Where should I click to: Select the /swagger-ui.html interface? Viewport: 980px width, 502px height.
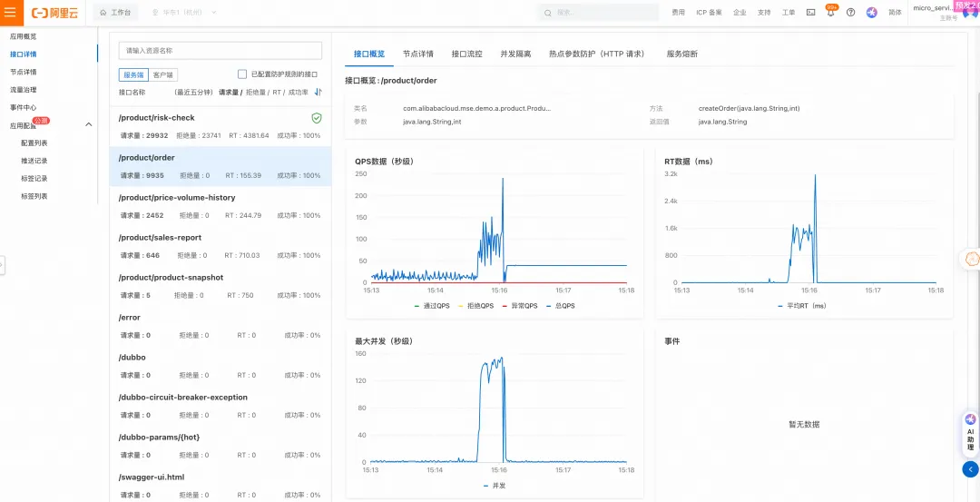[x=220, y=485]
